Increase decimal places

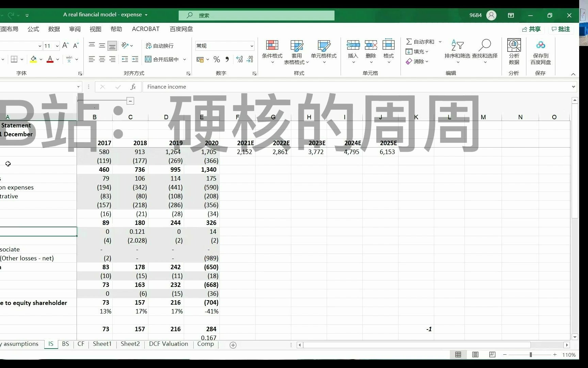(x=240, y=59)
